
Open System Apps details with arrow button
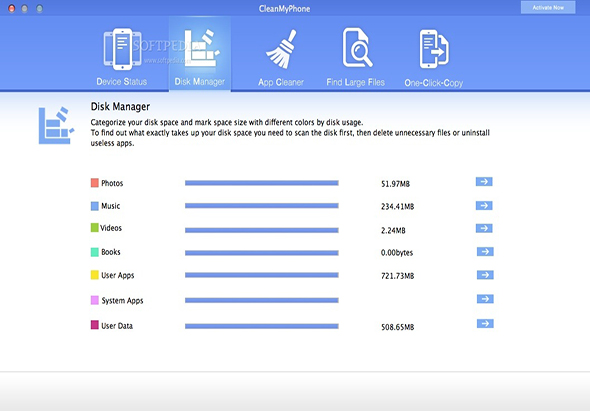point(485,299)
